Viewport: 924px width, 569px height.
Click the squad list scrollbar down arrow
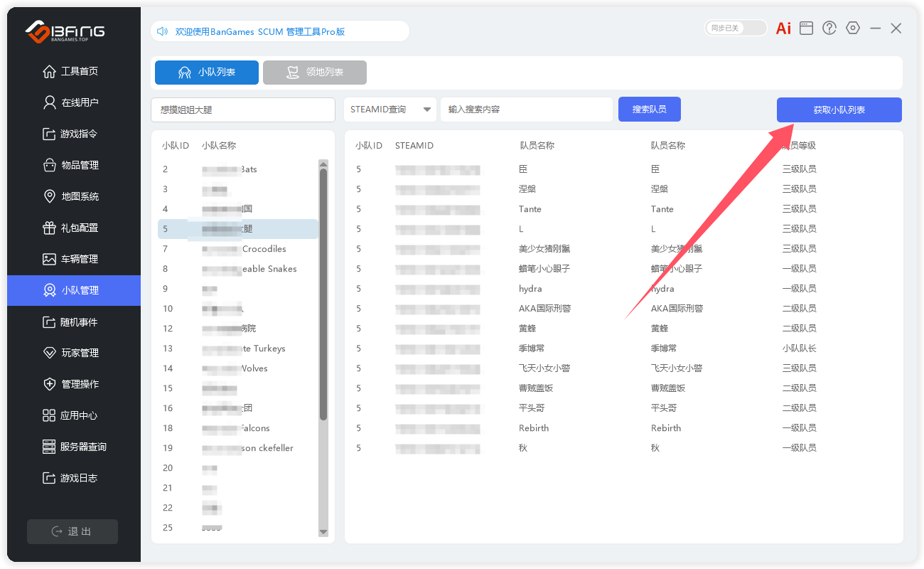coord(323,532)
